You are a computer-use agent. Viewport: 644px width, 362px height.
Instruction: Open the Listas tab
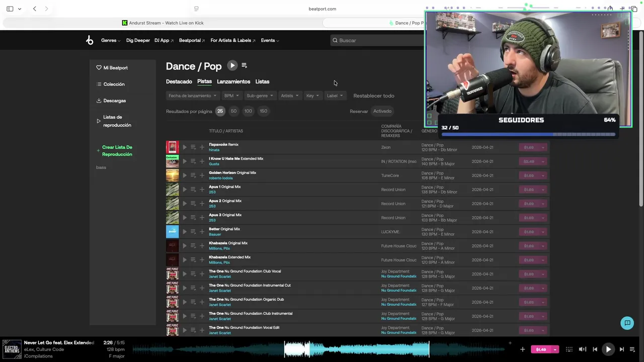pos(262,81)
